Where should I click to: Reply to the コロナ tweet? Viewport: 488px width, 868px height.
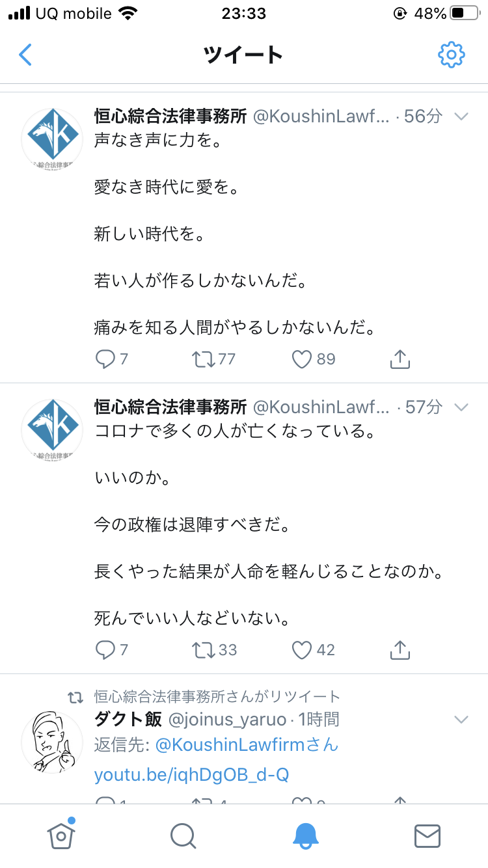(105, 649)
